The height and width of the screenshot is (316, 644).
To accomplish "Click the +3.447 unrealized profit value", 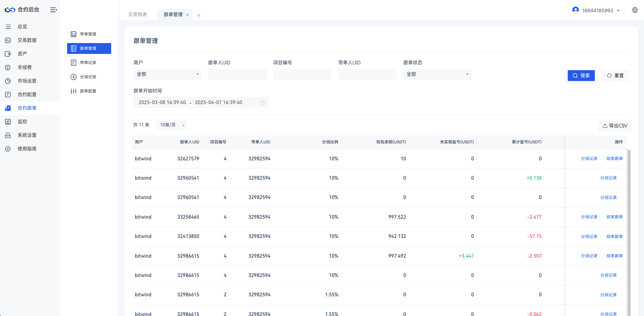I will click(466, 256).
